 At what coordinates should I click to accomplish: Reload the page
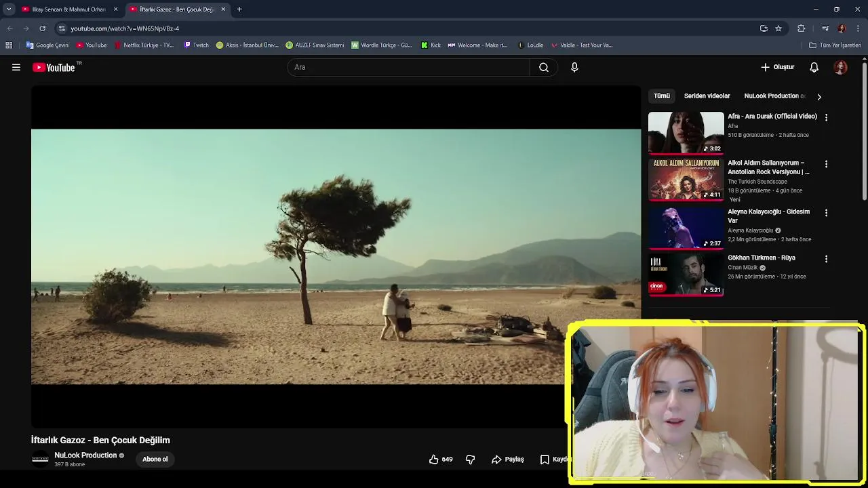(x=42, y=28)
